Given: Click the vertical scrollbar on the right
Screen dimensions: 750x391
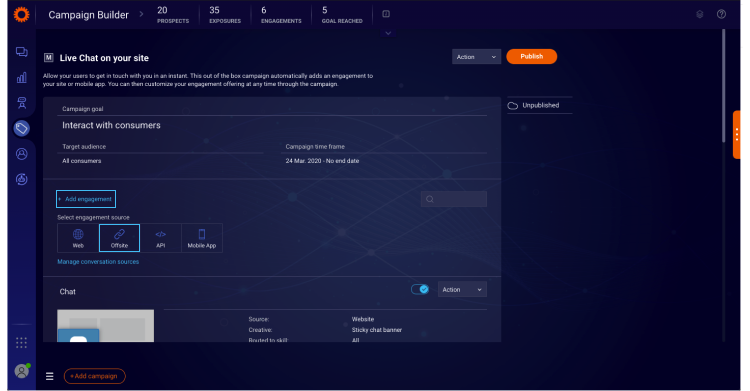Looking at the screenshot, I should (724, 86).
